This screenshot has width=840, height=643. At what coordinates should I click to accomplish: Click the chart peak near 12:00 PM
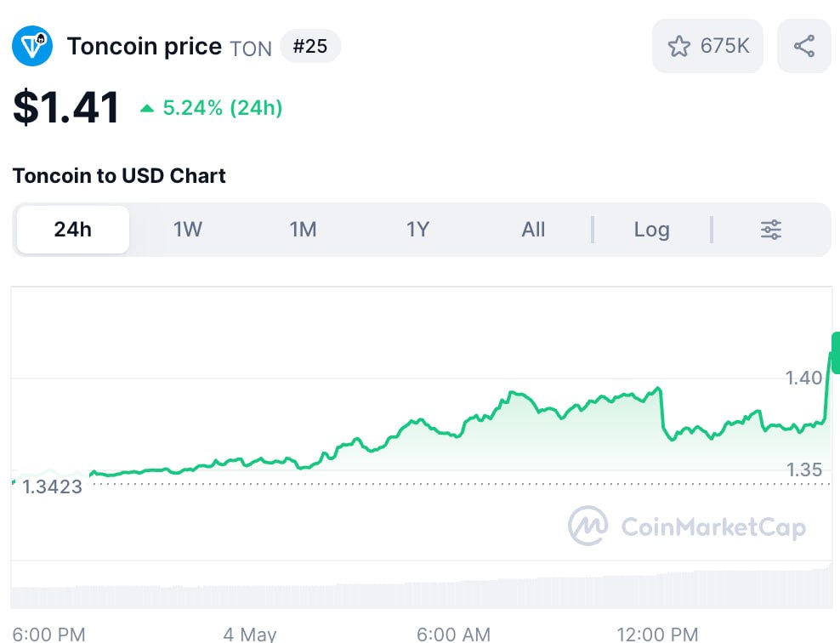(x=658, y=388)
